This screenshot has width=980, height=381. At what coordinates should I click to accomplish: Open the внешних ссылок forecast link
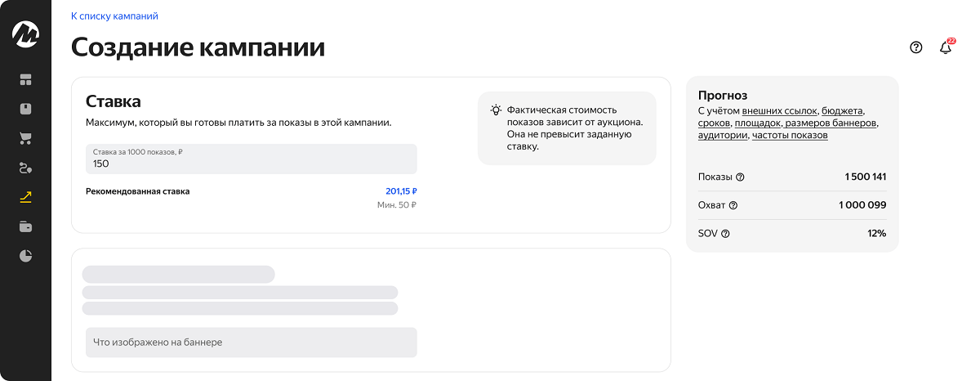tap(779, 110)
